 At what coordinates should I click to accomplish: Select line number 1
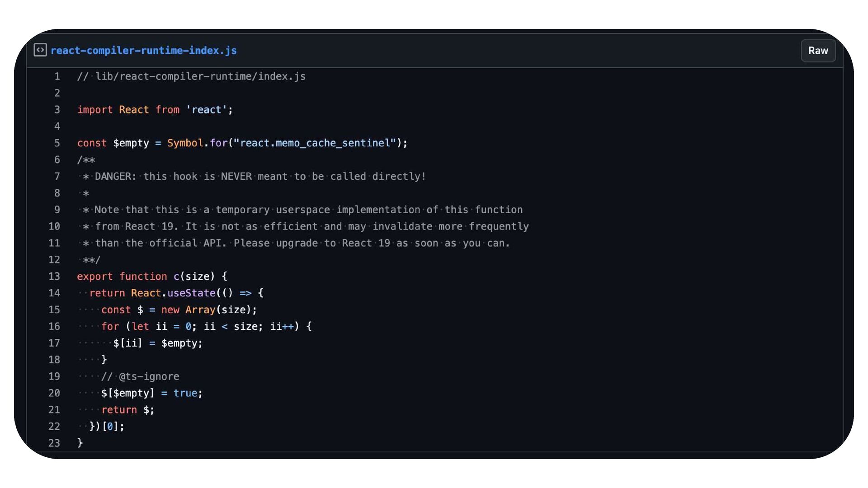click(x=57, y=76)
